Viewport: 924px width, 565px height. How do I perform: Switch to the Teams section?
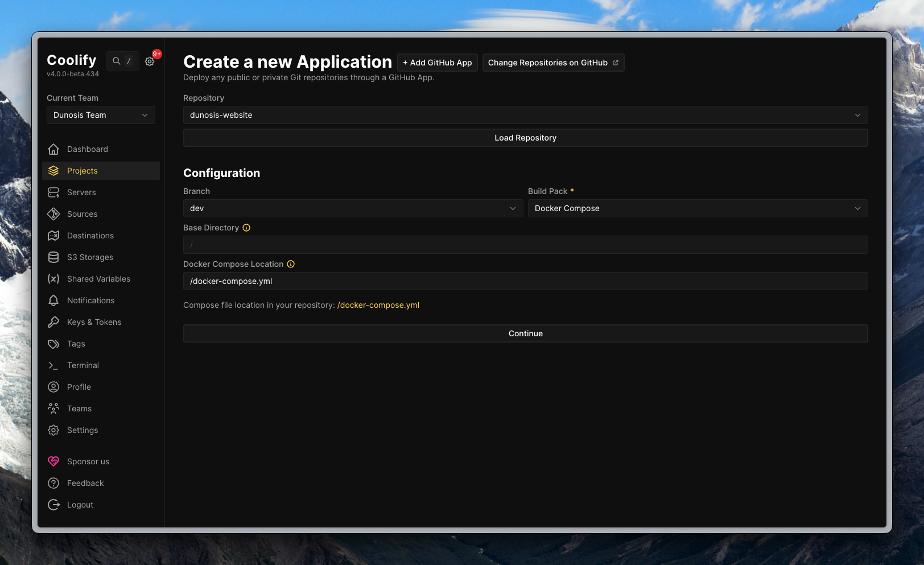[79, 409]
